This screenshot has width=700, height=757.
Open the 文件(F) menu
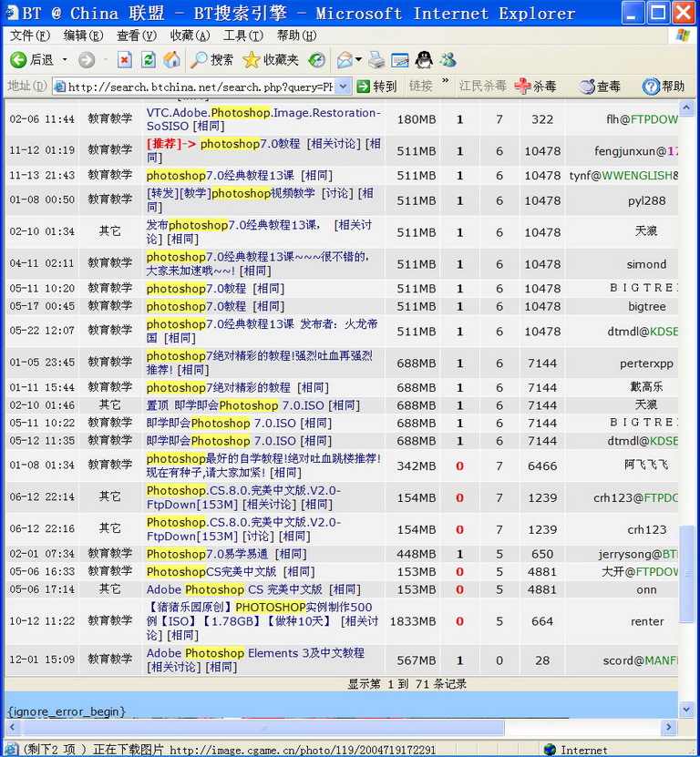(29, 36)
